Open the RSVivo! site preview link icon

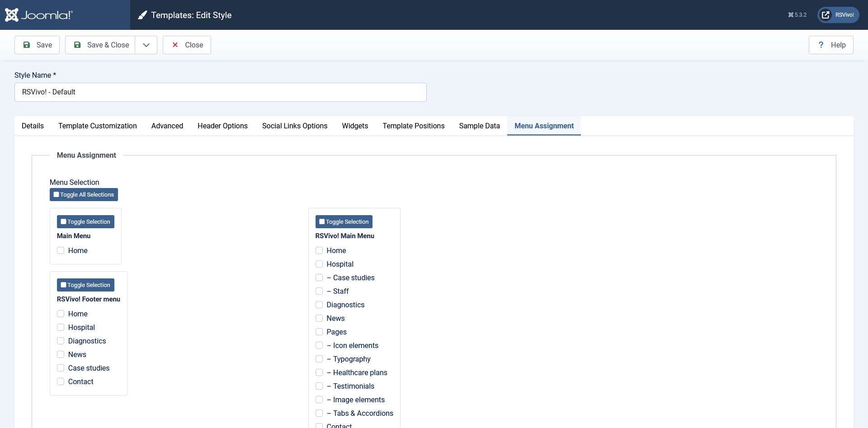coord(826,15)
